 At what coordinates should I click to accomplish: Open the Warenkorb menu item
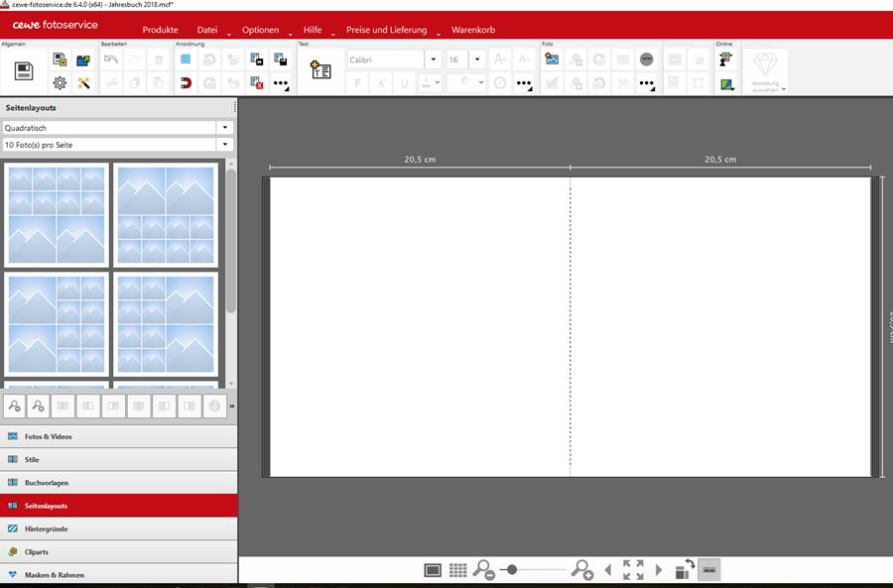pos(472,30)
